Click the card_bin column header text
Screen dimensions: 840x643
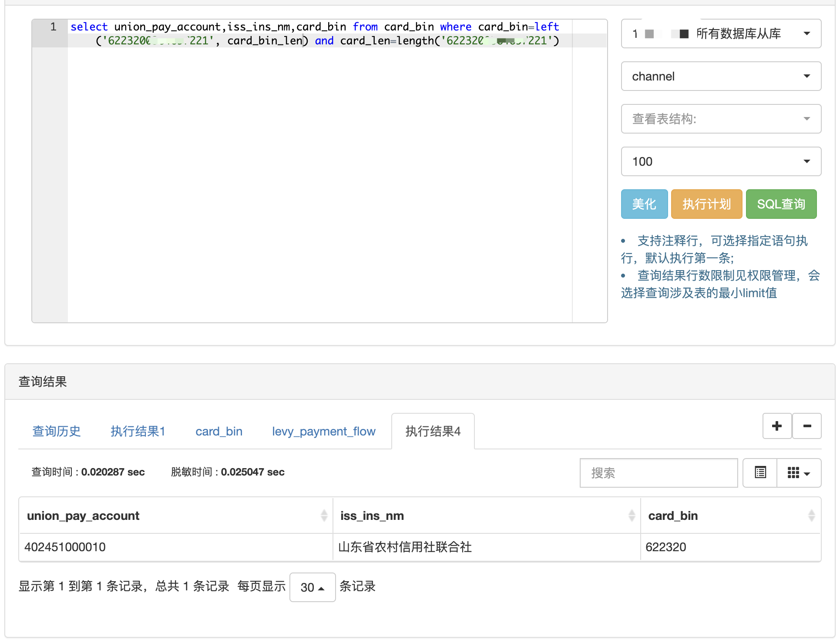[673, 516]
